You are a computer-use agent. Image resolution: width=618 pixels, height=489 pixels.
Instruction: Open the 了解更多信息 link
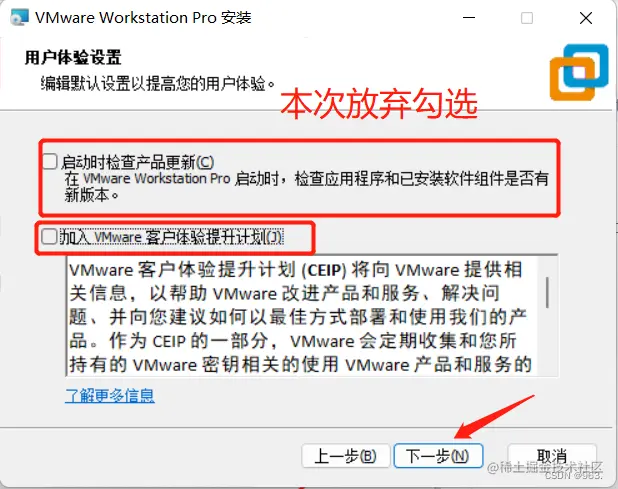[110, 395]
